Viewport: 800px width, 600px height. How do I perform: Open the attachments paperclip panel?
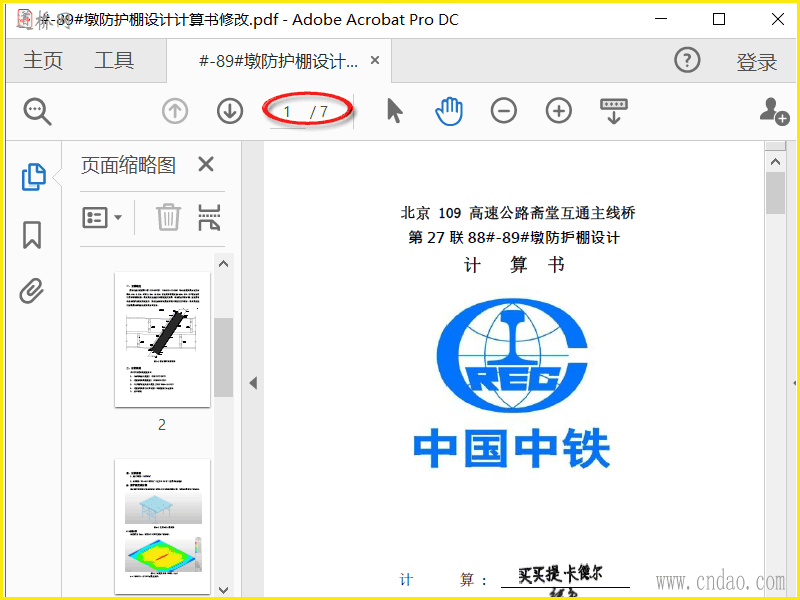(32, 291)
